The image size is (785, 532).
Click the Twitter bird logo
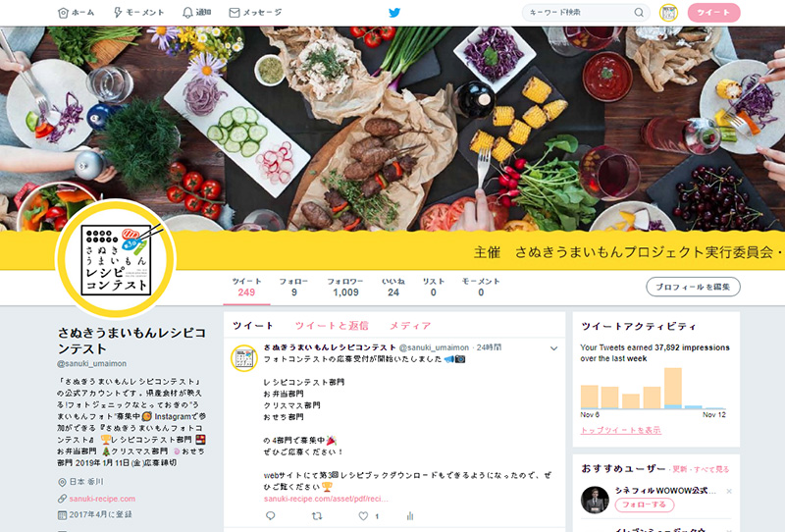[394, 13]
